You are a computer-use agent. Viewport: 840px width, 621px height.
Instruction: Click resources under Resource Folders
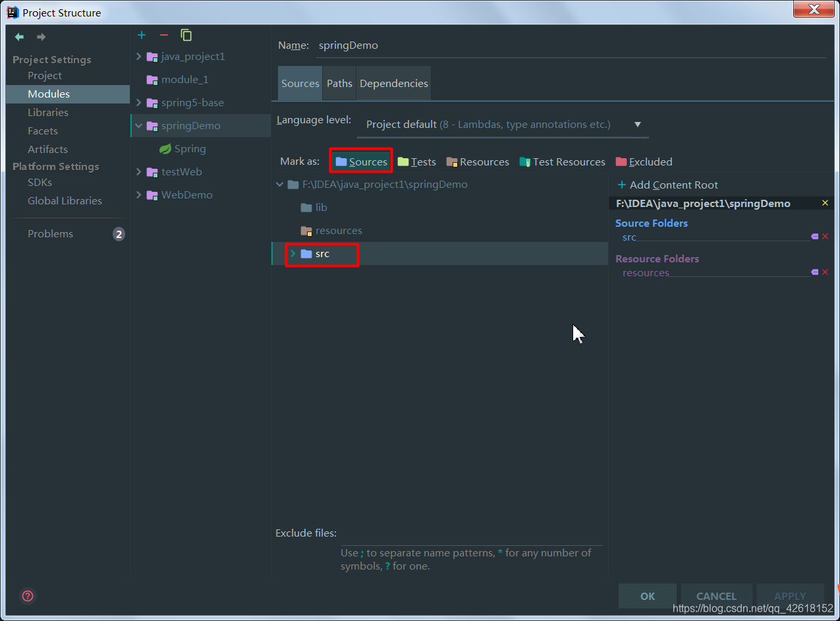[646, 273]
